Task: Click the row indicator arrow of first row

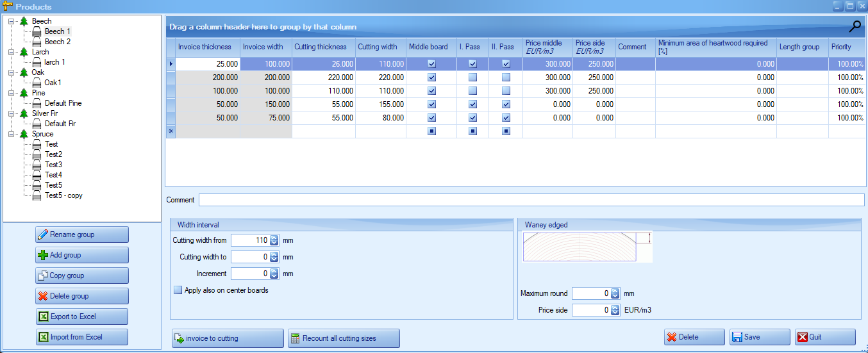Action: coord(171,64)
